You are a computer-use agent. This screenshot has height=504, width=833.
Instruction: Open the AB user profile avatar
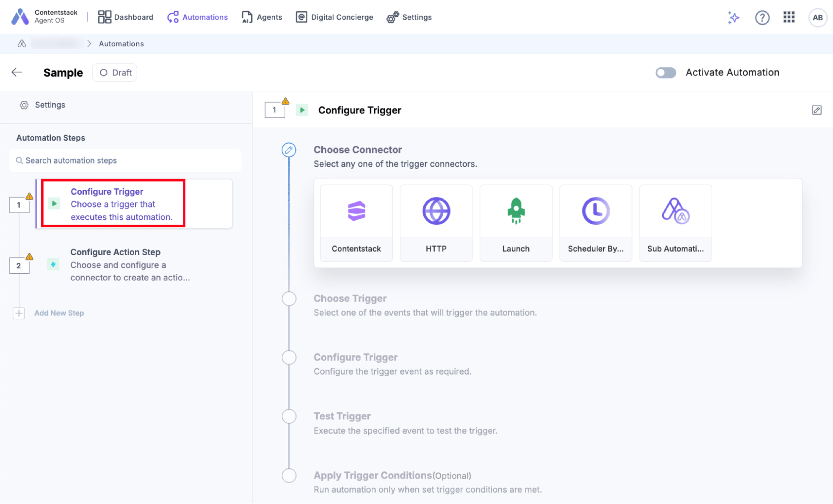tap(817, 17)
